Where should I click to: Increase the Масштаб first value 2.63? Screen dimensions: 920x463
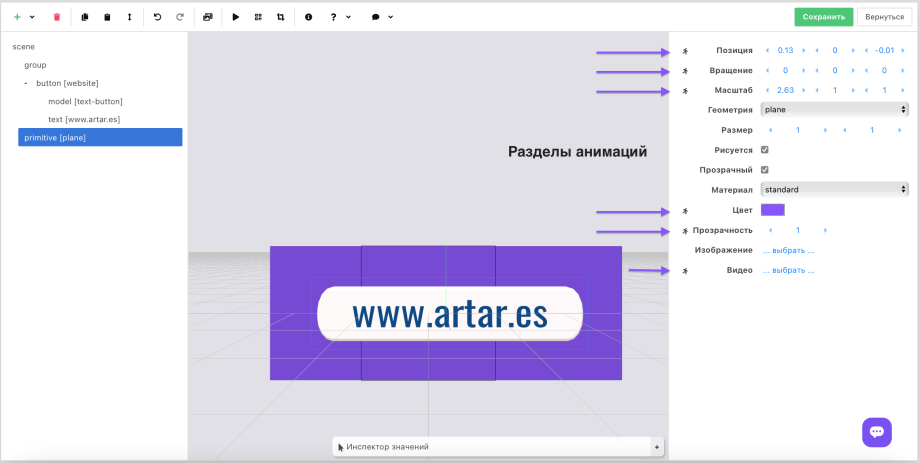coord(804,90)
